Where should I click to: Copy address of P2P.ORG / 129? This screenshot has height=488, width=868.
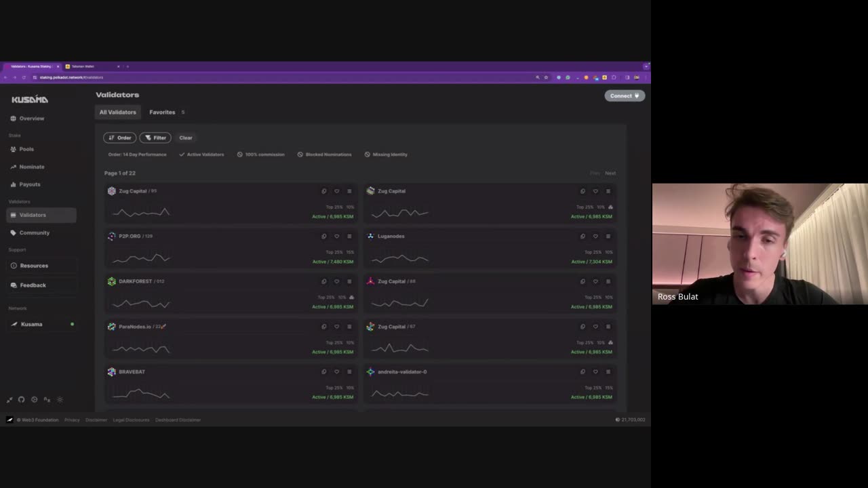[x=324, y=237]
